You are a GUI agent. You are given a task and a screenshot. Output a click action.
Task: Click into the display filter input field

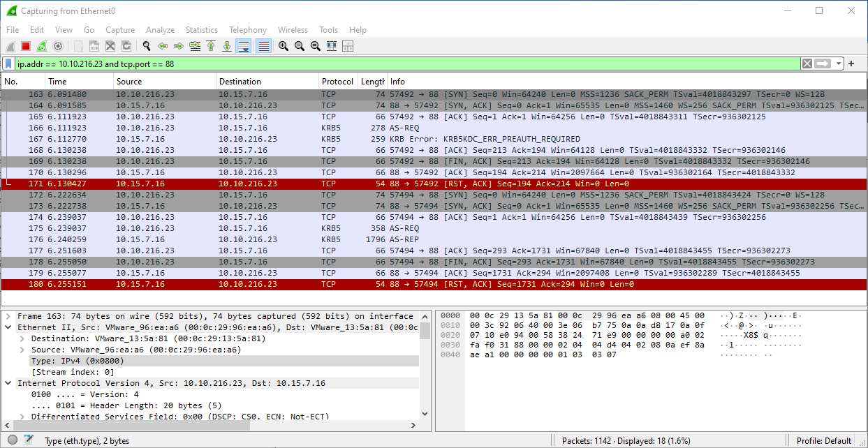point(407,64)
